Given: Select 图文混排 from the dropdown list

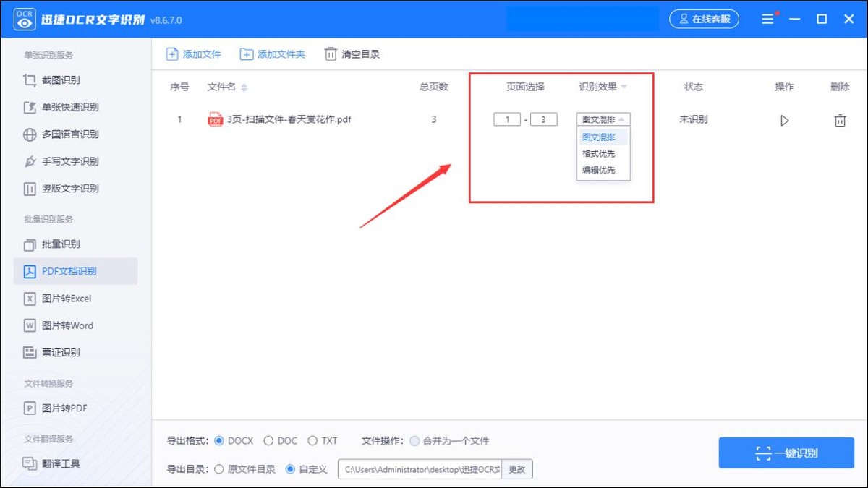Looking at the screenshot, I should pos(603,137).
